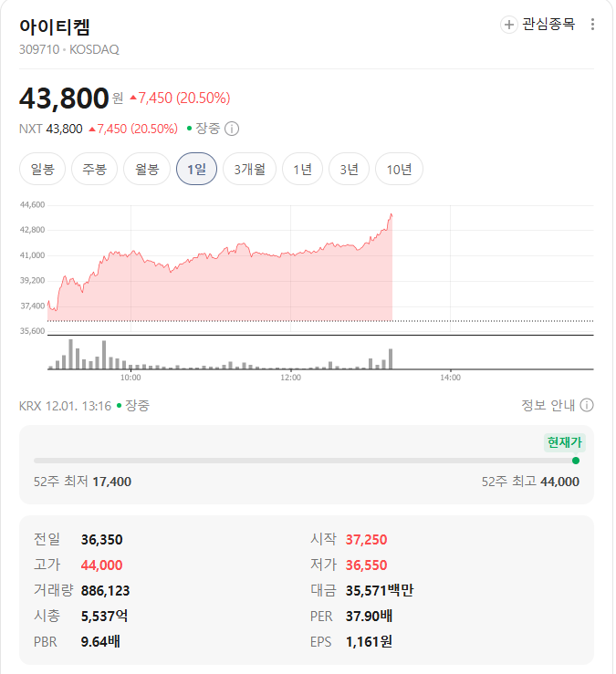Switch chart to 3개월 range
The image size is (616, 674).
[x=249, y=169]
